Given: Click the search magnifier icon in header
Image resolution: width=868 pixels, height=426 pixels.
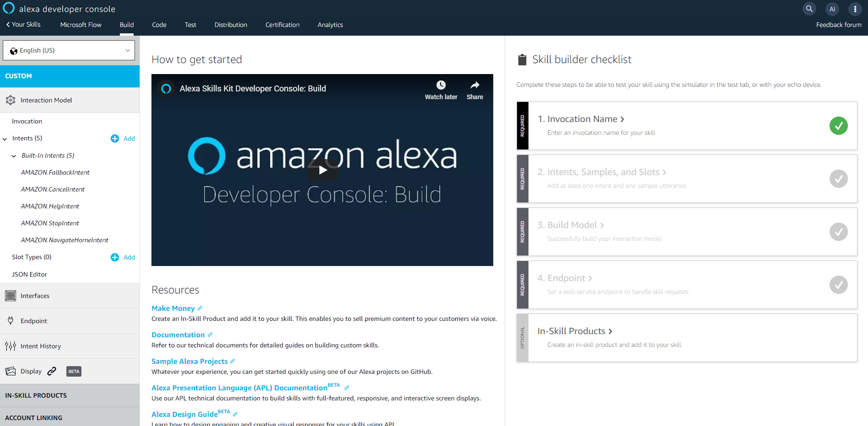Looking at the screenshot, I should (809, 9).
